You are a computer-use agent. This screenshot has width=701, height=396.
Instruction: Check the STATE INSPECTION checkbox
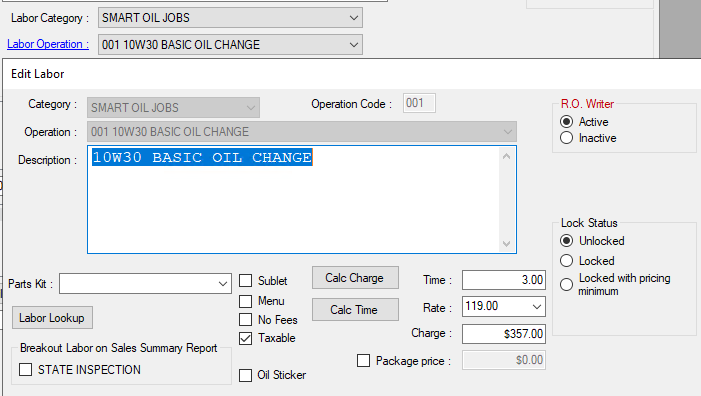click(25, 370)
